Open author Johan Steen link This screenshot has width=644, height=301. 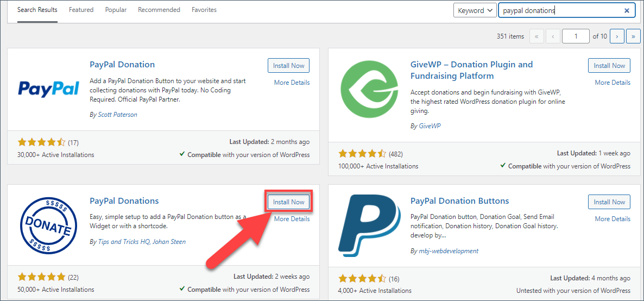coord(169,242)
